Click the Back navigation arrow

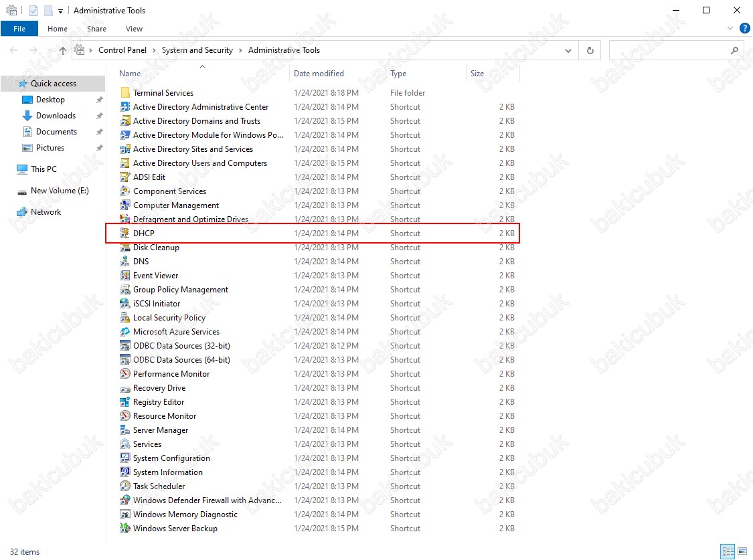(13, 50)
